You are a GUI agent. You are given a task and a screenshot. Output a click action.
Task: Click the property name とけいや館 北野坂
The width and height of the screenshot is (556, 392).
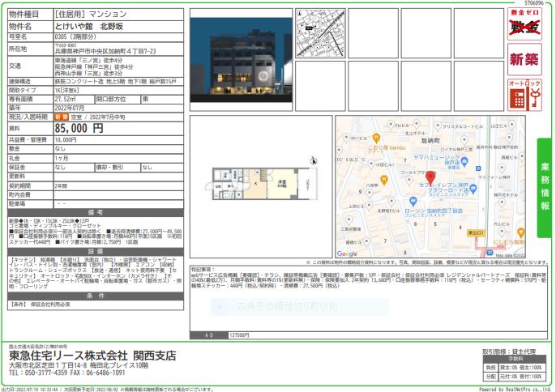[89, 26]
